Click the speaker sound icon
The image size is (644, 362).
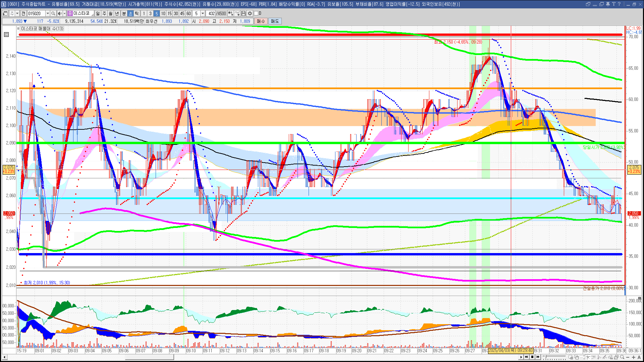coord(59,13)
